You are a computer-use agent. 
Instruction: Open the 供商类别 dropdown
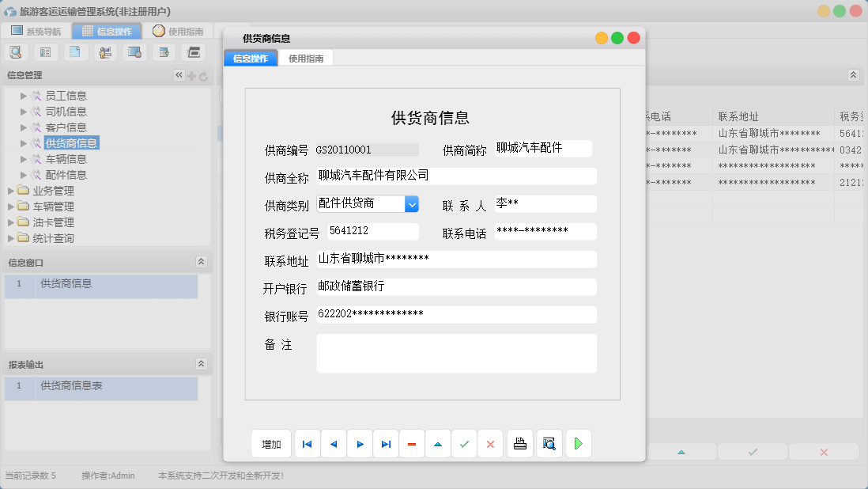pyautogui.click(x=411, y=203)
